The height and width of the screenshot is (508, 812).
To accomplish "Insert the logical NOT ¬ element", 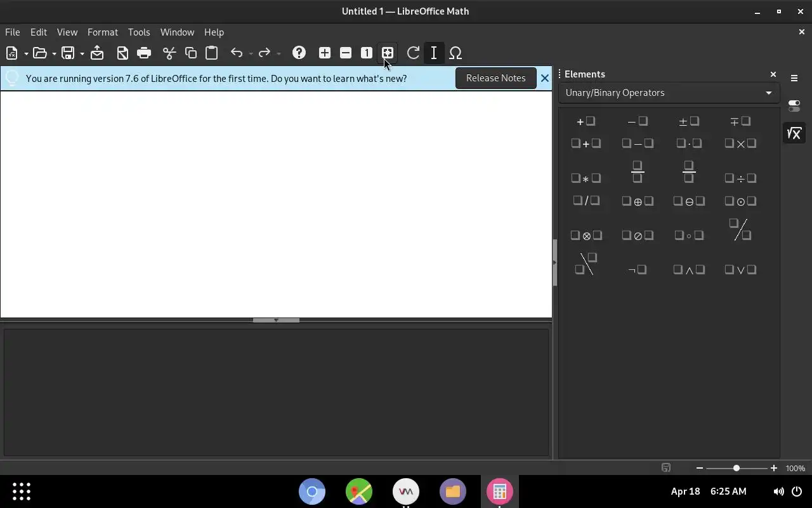I will pyautogui.click(x=638, y=270).
